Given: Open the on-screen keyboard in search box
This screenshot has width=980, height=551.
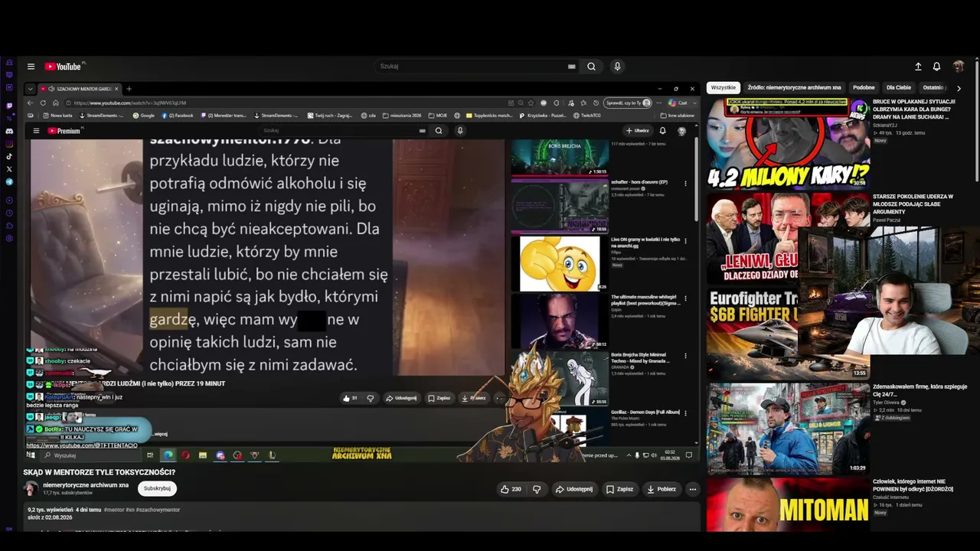Looking at the screenshot, I should coord(571,67).
